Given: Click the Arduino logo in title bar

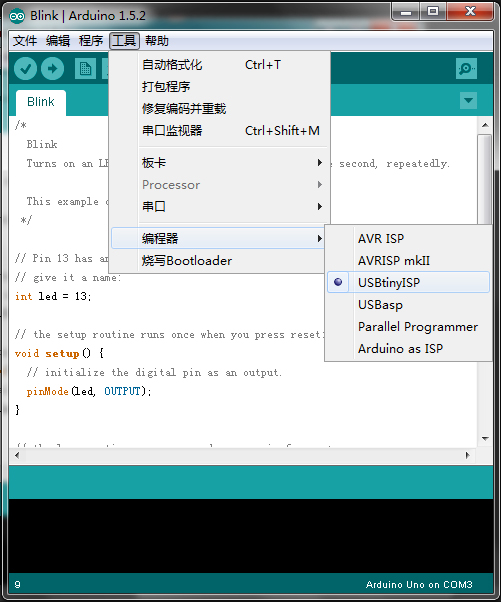Looking at the screenshot, I should 17,16.
